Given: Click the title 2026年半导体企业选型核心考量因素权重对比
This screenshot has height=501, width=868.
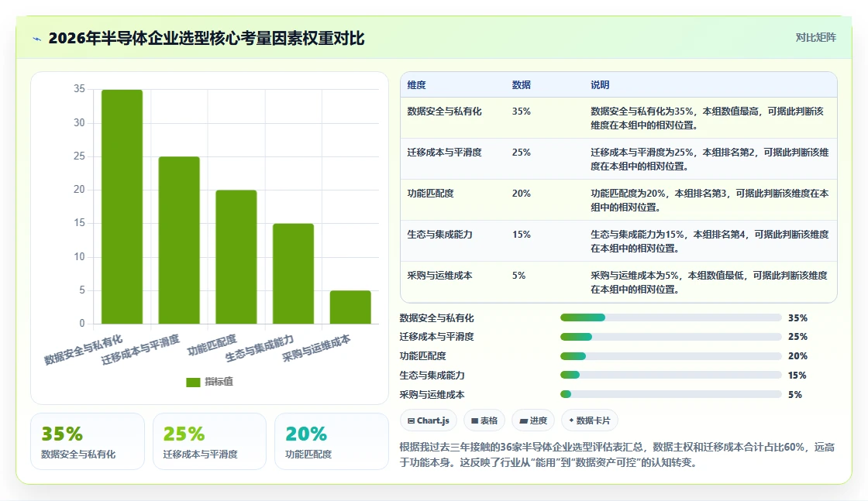Looking at the screenshot, I should [x=206, y=38].
